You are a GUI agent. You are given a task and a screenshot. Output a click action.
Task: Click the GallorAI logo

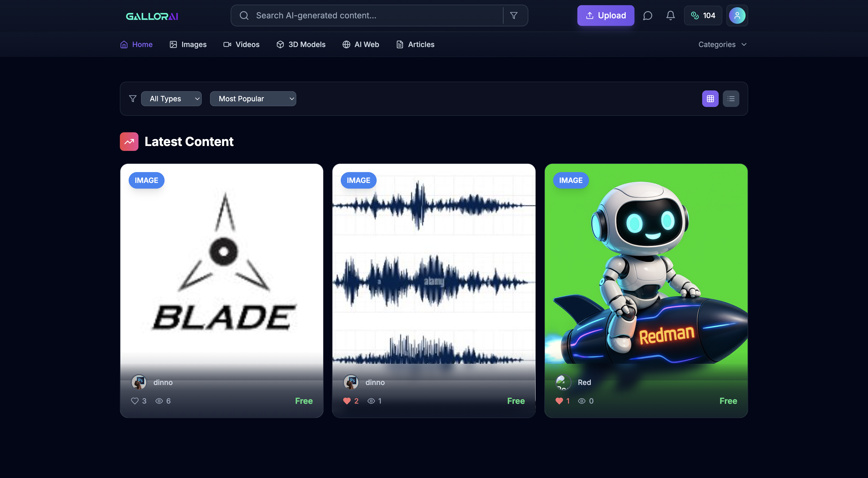152,16
